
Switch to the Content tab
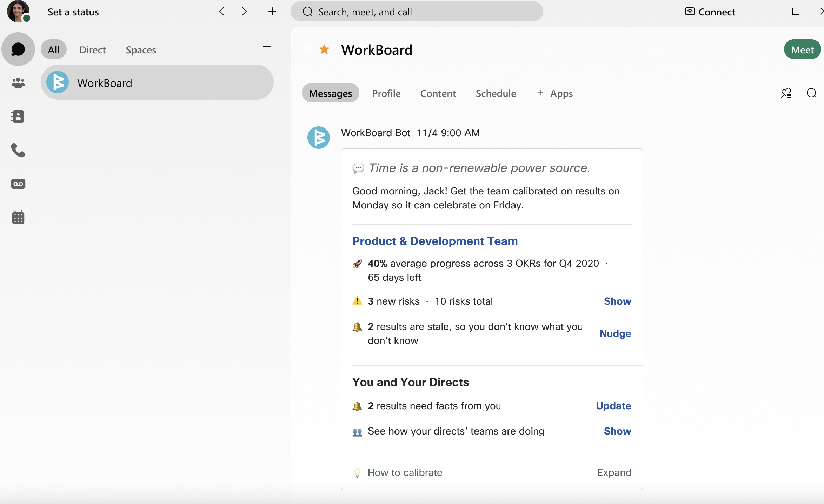(438, 93)
